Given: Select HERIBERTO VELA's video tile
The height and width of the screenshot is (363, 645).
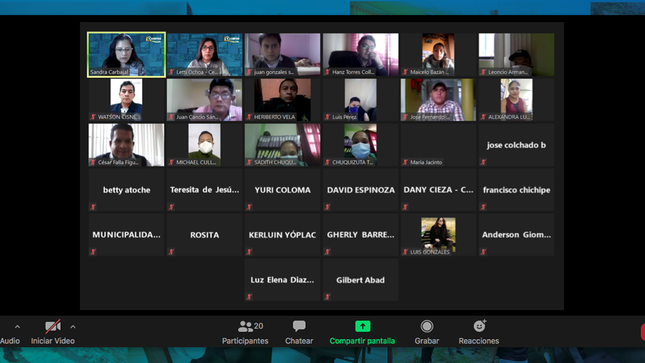Looking at the screenshot, I should point(283,100).
